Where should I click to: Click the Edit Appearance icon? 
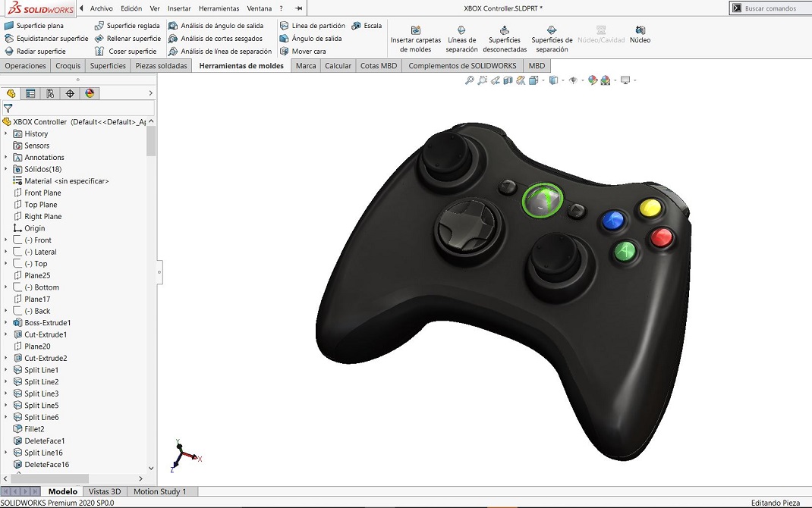tap(593, 80)
